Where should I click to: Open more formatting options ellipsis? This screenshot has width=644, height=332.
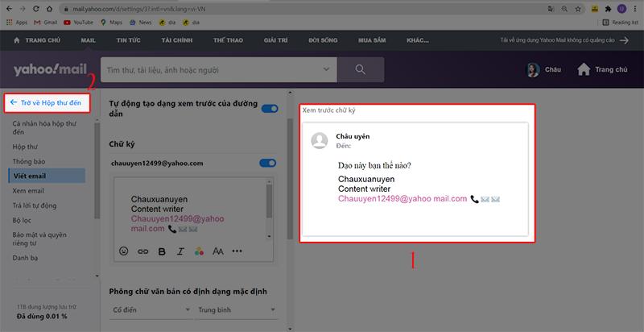(x=237, y=251)
